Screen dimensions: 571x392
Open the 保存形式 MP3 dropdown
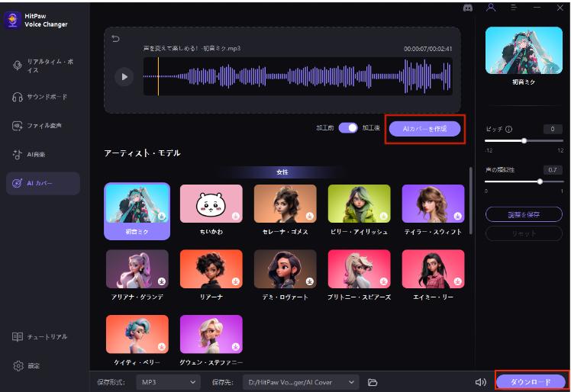[168, 382]
